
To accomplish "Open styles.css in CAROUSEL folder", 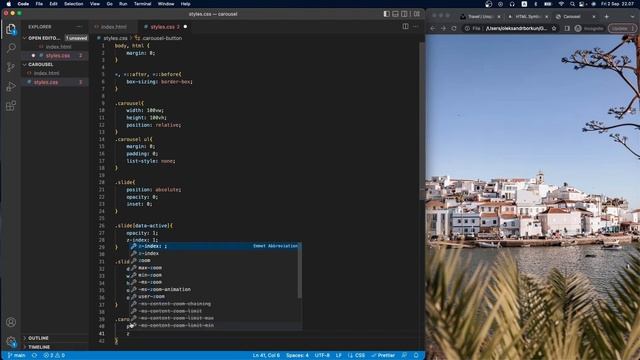I will (x=55, y=82).
